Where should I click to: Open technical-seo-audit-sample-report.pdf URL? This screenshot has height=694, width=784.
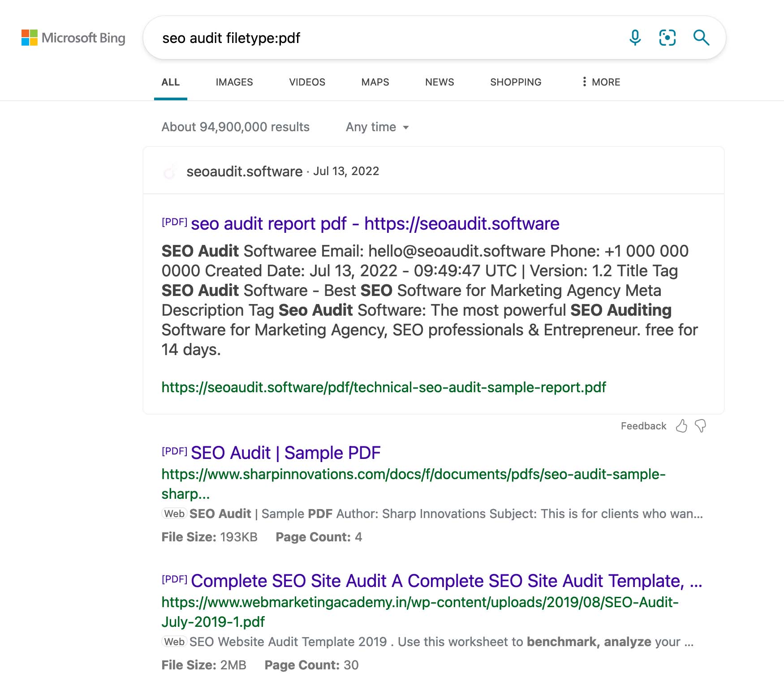pyautogui.click(x=383, y=387)
